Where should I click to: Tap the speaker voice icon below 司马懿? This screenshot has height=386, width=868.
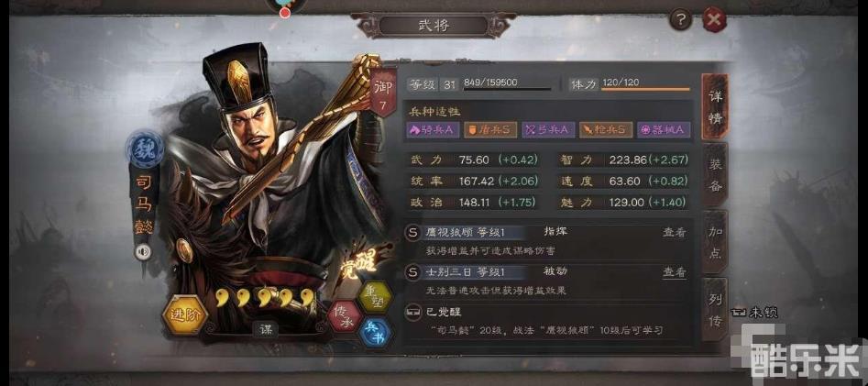coord(143,252)
